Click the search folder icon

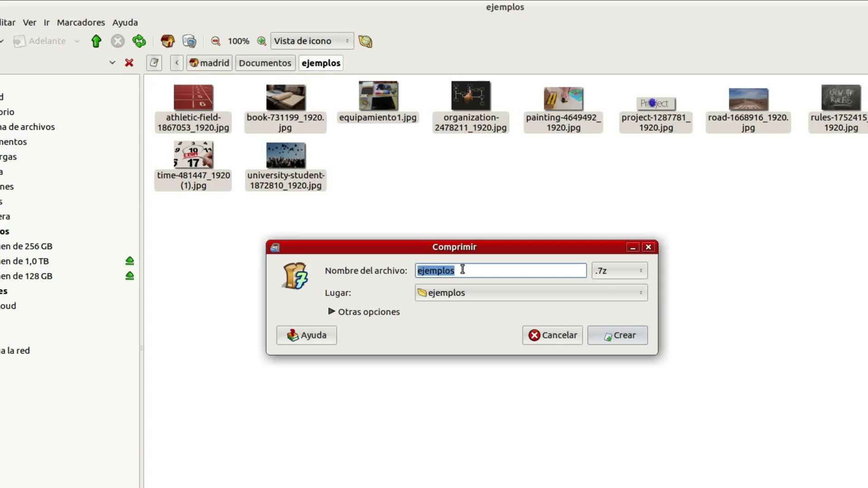point(365,41)
